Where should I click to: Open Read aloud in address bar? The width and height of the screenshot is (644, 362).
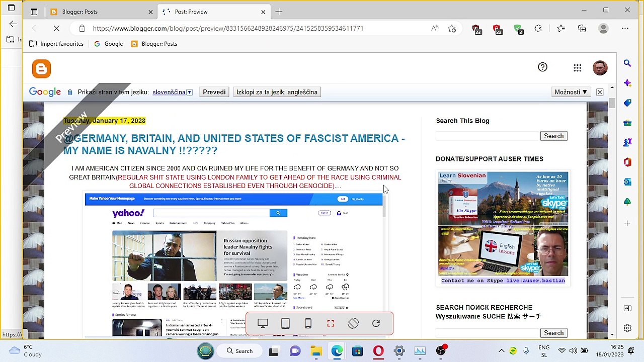click(435, 29)
